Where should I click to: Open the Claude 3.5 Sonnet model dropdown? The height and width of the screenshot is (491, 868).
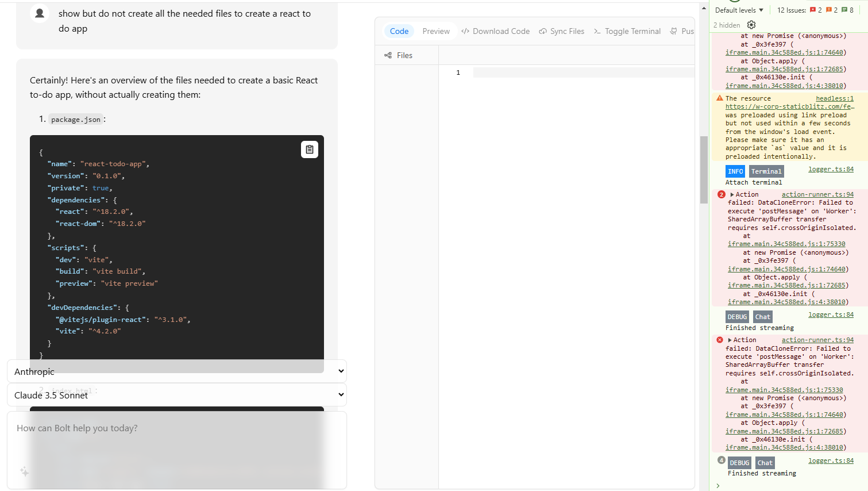(177, 395)
